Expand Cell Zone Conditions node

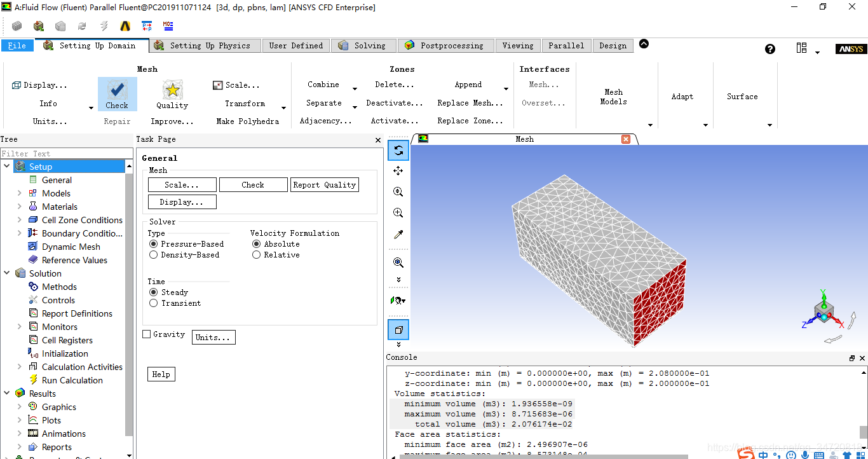pyautogui.click(x=20, y=220)
